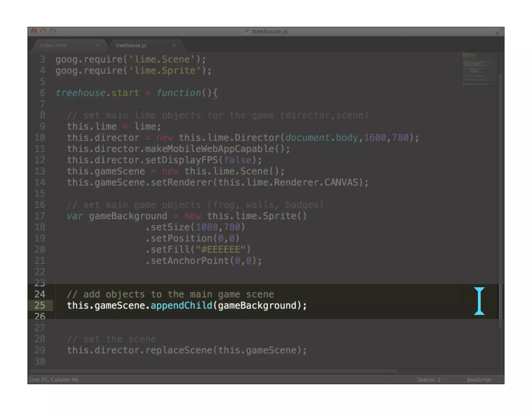Close the treehouse.js tab
This screenshot has height=411, width=532.
click(174, 45)
